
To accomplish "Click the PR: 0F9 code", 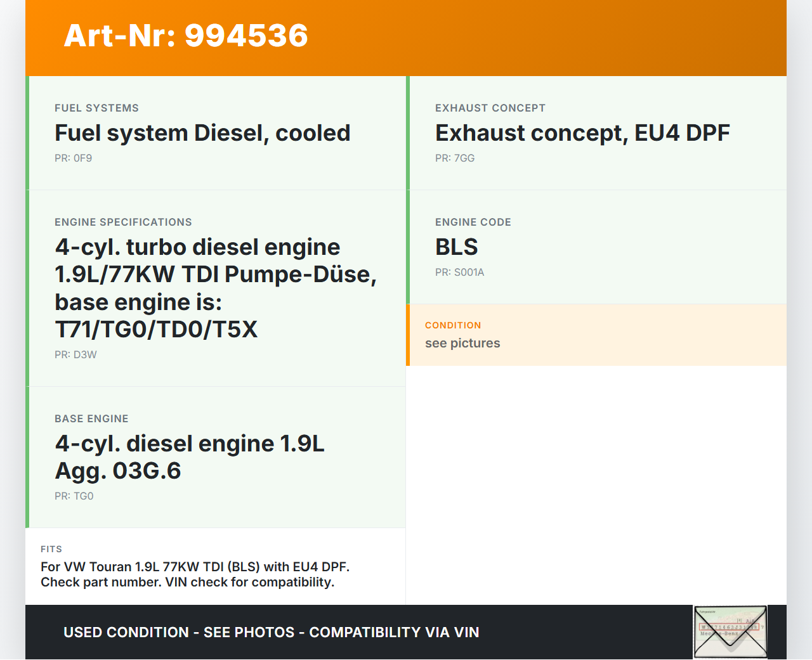I will pyautogui.click(x=74, y=159).
